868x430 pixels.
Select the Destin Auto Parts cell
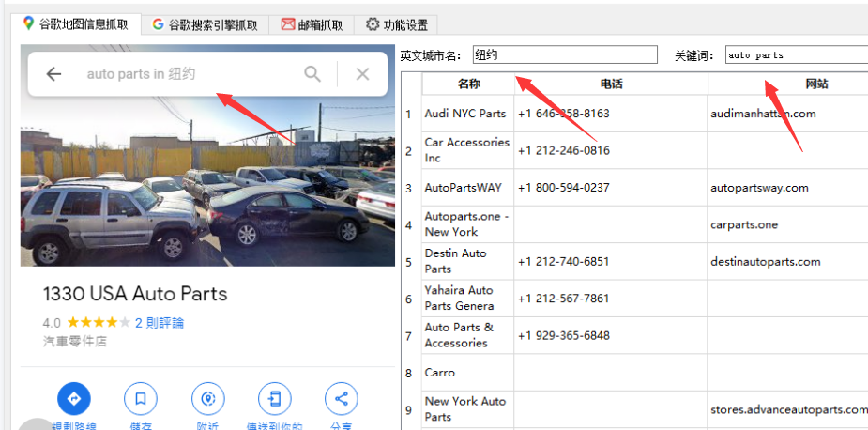point(467,262)
